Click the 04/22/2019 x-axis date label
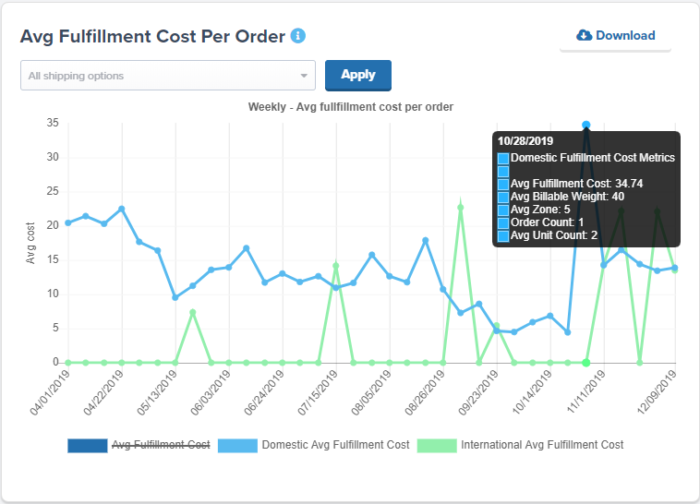Image resolution: width=700 pixels, height=504 pixels. (103, 394)
